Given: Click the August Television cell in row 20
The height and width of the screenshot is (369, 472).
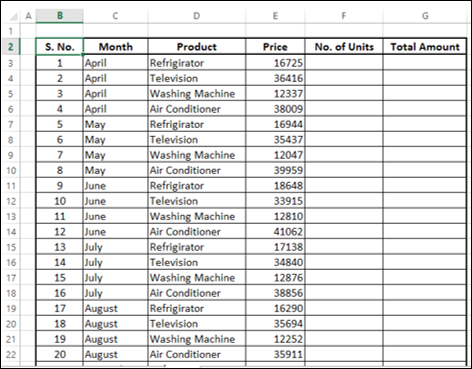Looking at the screenshot, I should click(197, 324).
